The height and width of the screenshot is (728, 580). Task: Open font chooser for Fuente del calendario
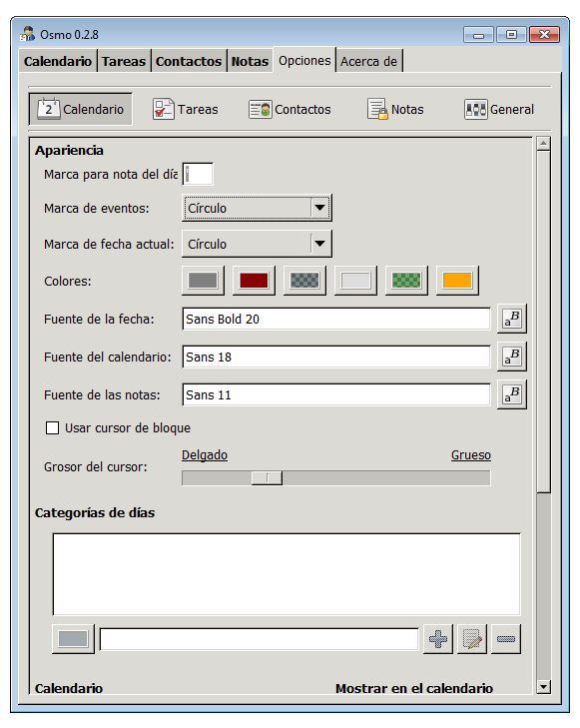pyautogui.click(x=512, y=358)
